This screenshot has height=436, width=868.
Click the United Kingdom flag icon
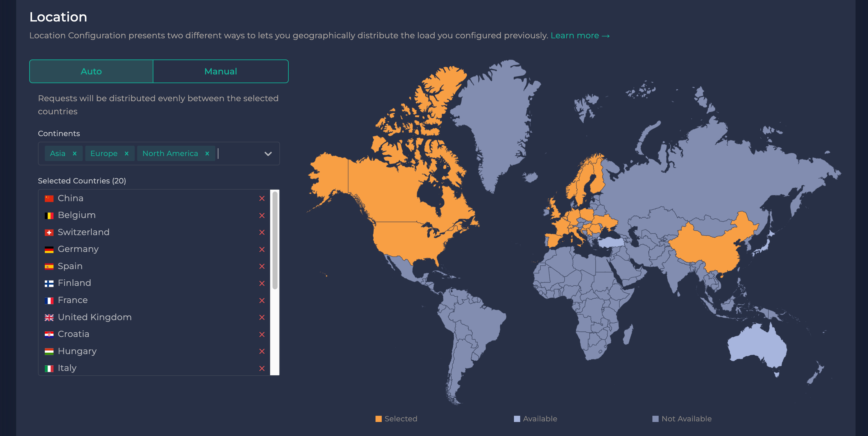[x=49, y=317]
